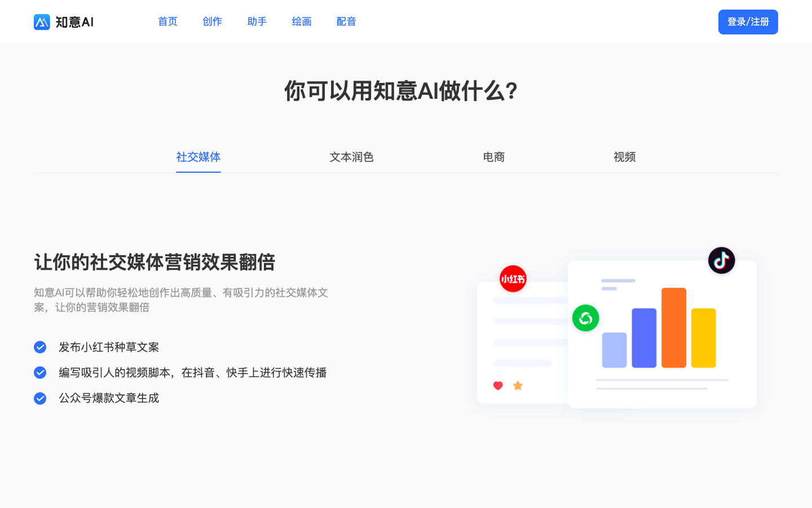
Task: Click the 知意AI logo icon
Action: (42, 22)
